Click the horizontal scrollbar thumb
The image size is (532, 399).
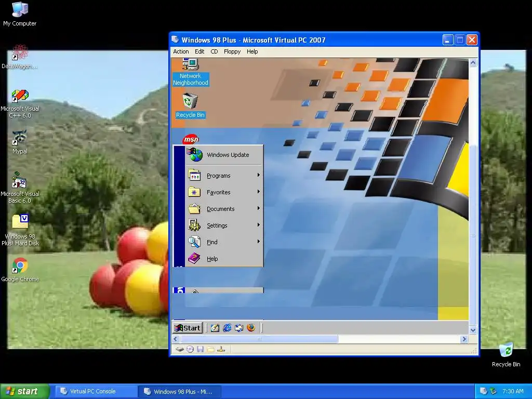coord(259,339)
